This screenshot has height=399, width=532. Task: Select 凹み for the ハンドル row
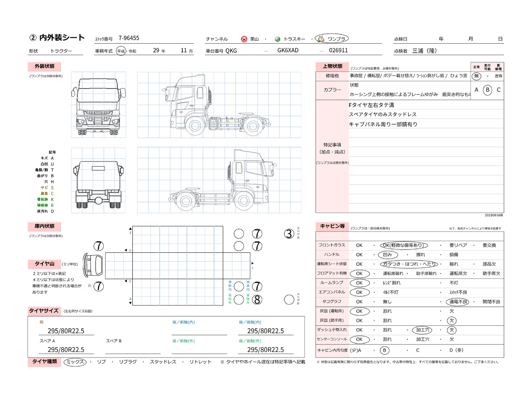pyautogui.click(x=388, y=255)
